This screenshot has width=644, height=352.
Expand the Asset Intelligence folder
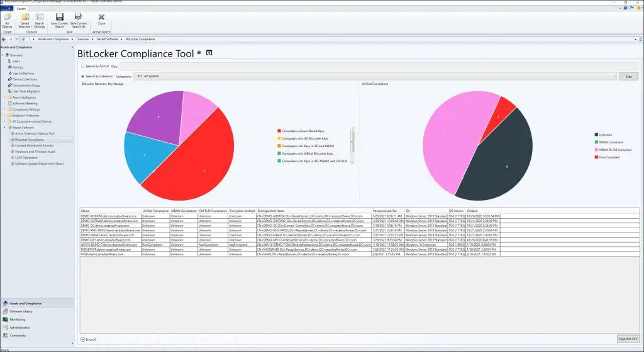pyautogui.click(x=4, y=97)
